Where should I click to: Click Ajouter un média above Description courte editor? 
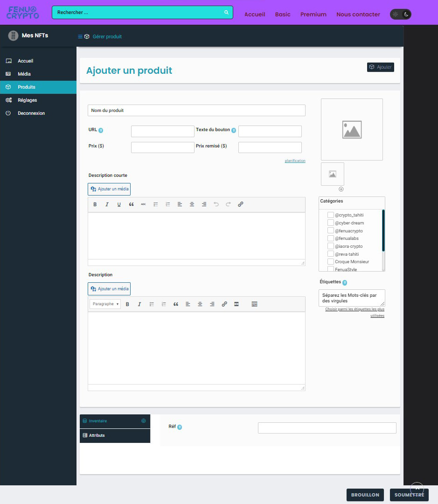pyautogui.click(x=109, y=189)
